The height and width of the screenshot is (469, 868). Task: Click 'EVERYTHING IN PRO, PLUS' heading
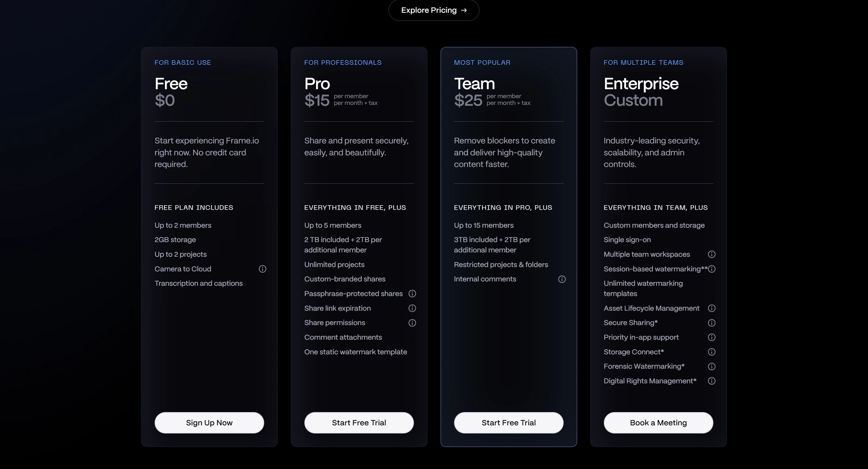(503, 208)
